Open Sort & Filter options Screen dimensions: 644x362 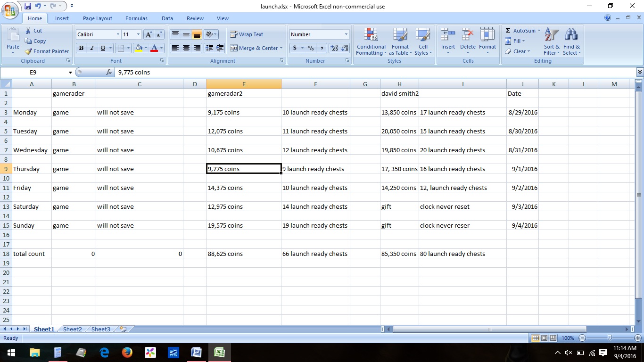click(x=552, y=41)
